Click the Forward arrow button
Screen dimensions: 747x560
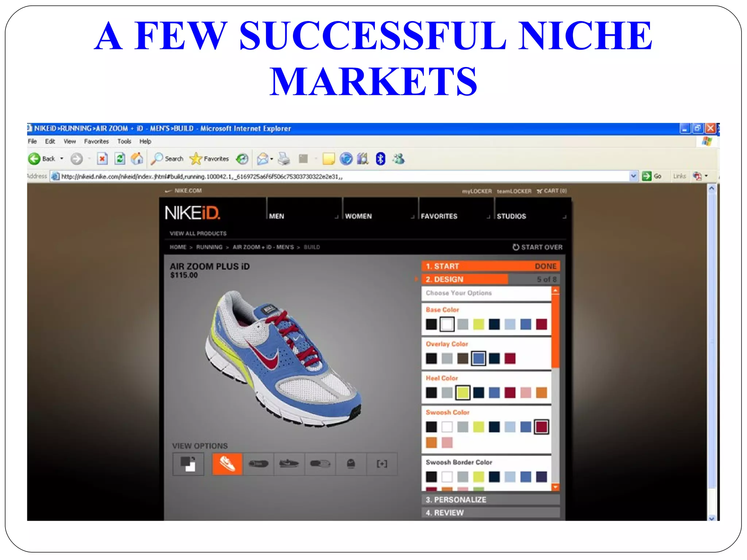click(77, 159)
